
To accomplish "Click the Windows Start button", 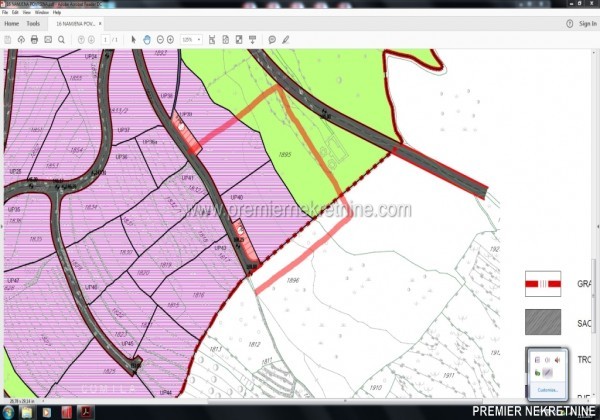I will (9, 411).
